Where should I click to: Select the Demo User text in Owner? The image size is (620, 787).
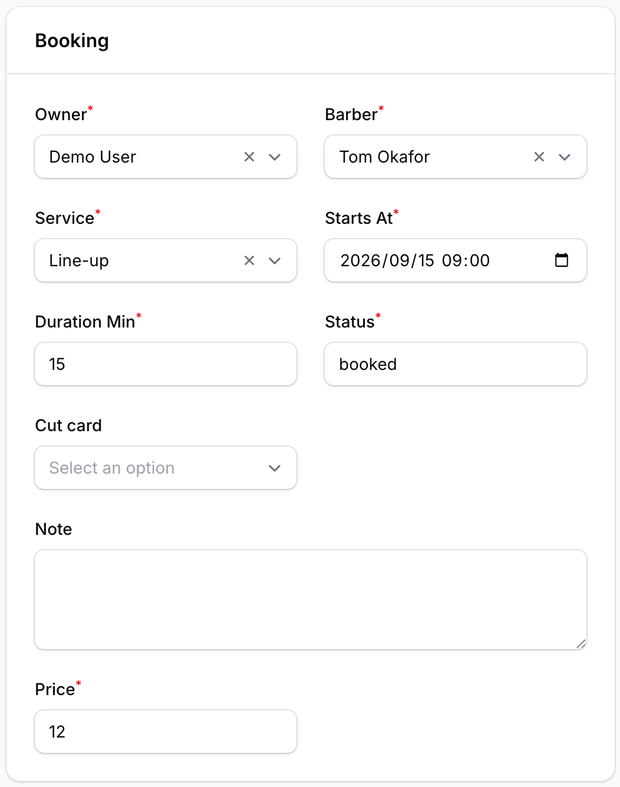click(x=92, y=157)
